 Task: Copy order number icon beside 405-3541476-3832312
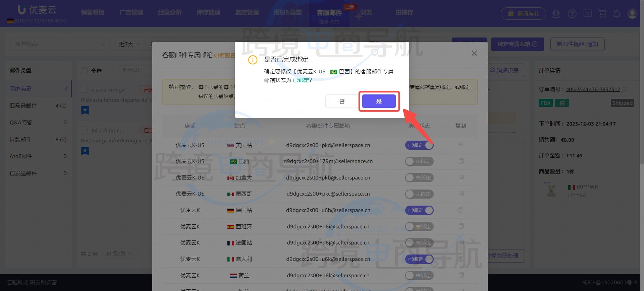click(624, 89)
